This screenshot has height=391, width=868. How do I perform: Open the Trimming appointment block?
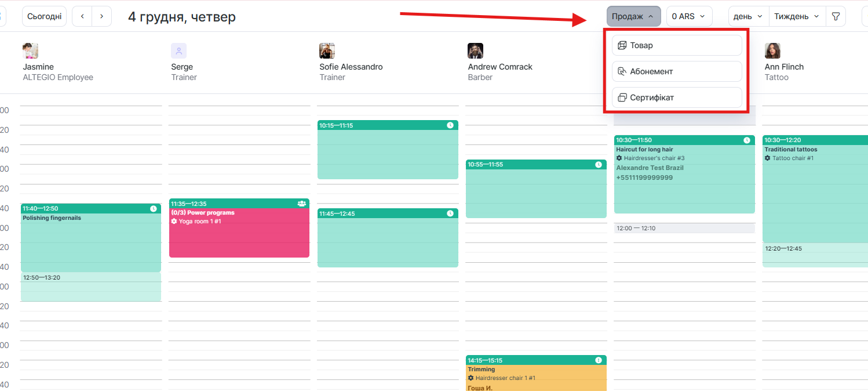536,374
